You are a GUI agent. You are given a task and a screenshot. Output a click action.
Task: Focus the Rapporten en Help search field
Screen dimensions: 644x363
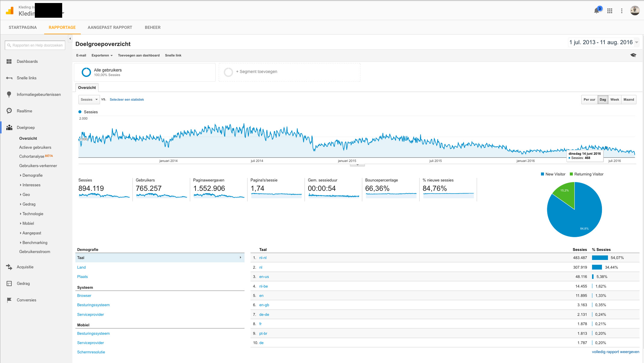35,45
